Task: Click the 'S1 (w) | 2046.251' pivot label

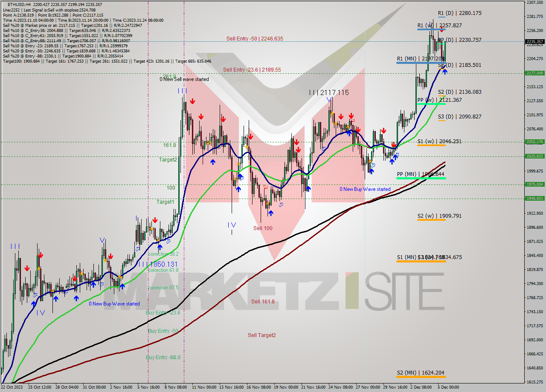Action: click(x=440, y=141)
